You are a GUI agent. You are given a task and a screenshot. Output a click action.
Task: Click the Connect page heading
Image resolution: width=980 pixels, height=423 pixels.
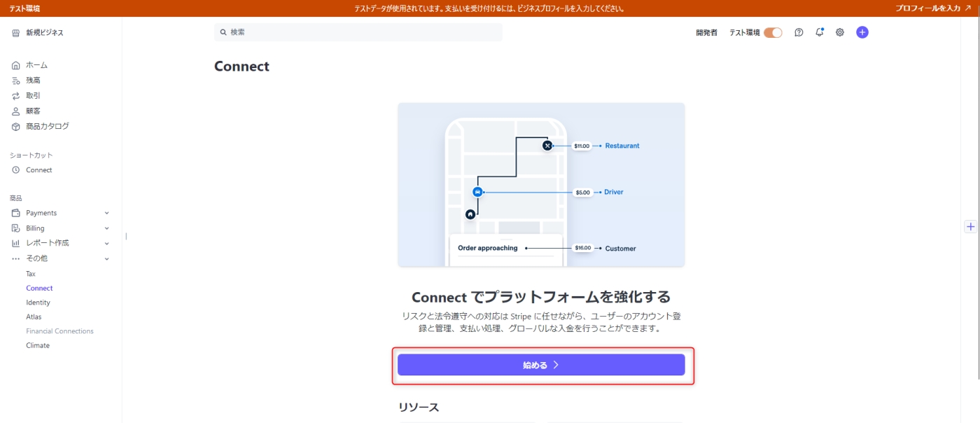[x=241, y=67]
